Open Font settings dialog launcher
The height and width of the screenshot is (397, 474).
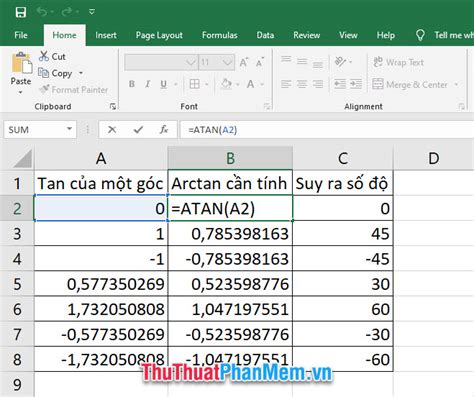click(267, 106)
